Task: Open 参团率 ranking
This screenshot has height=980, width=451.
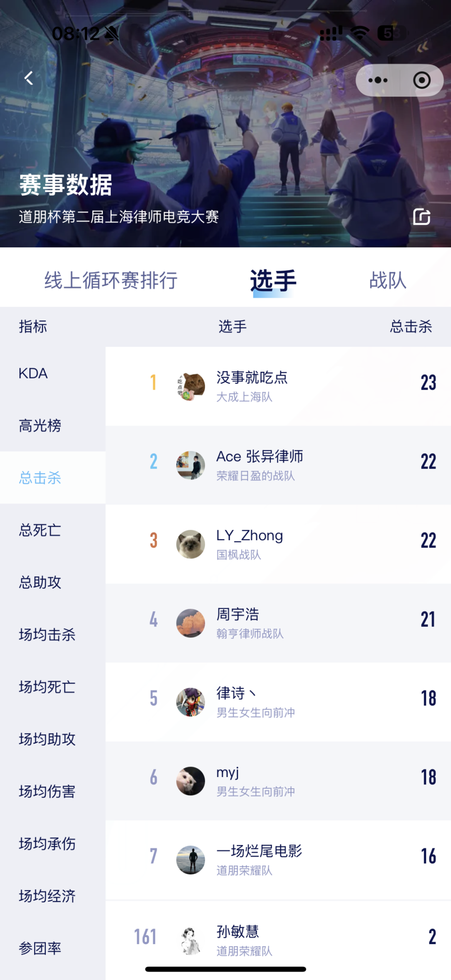Action: click(40, 948)
